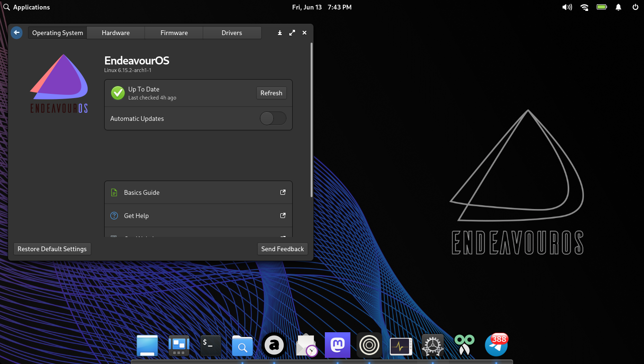The width and height of the screenshot is (644, 364).
Task: Open the notifications bell
Action: pos(618,7)
